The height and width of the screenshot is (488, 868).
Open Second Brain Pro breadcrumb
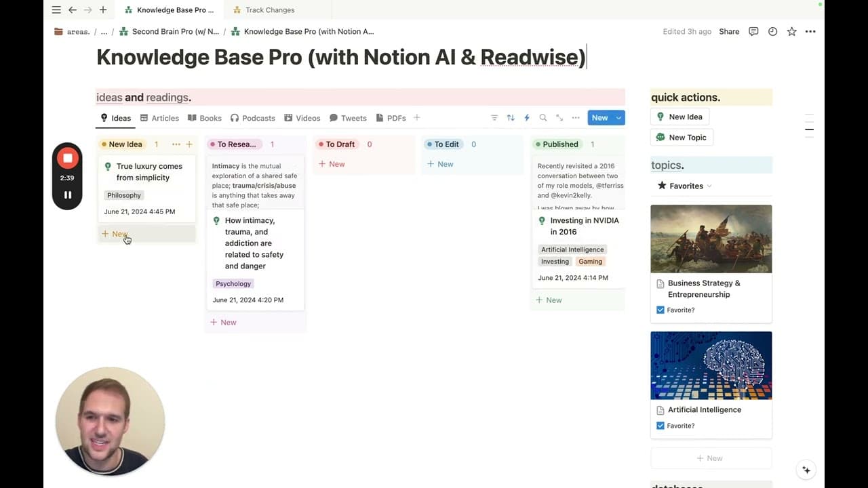[170, 31]
